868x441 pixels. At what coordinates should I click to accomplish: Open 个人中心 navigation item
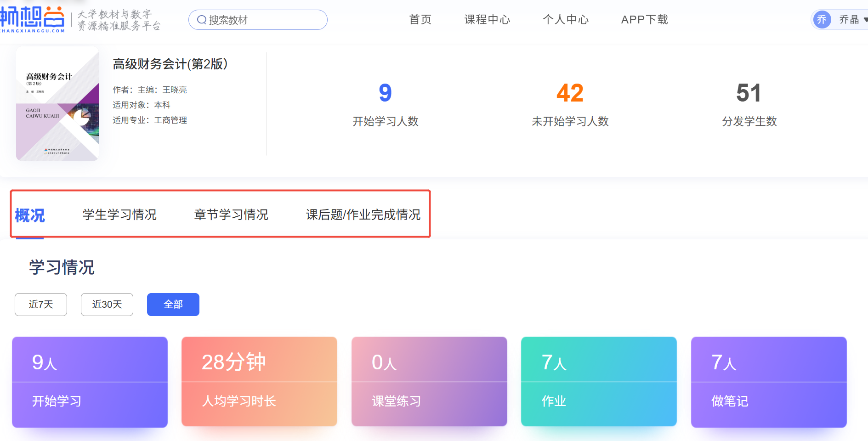click(565, 20)
